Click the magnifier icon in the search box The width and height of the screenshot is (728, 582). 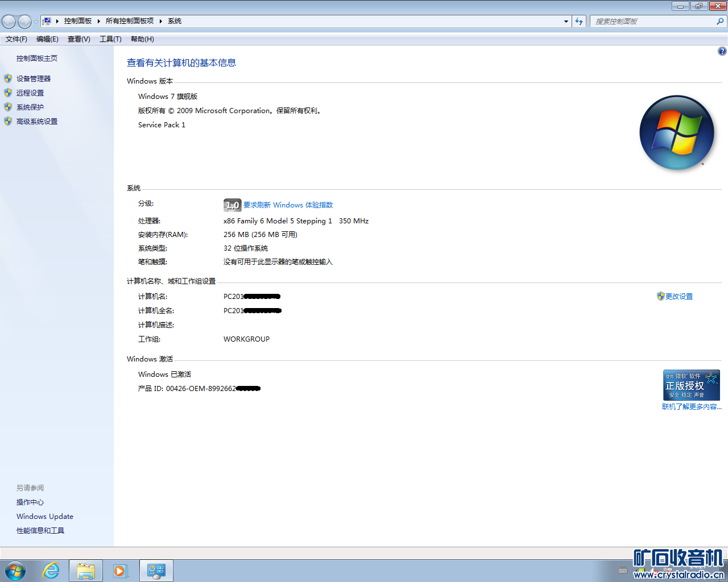click(x=720, y=21)
